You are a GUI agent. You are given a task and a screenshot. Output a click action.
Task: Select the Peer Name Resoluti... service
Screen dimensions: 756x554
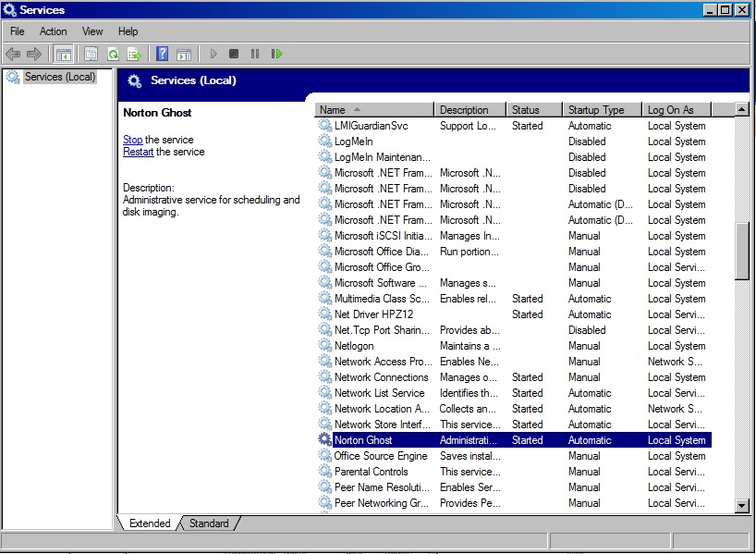tap(515, 486)
